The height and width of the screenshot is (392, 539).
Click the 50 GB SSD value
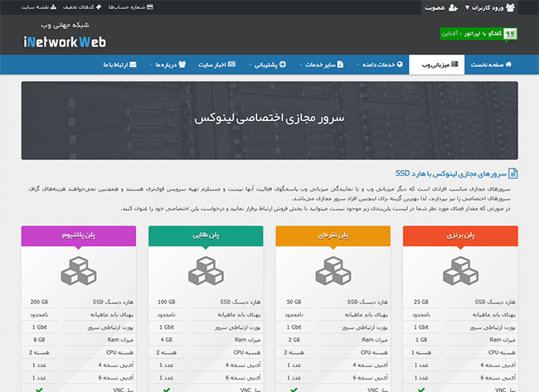pos(294,302)
